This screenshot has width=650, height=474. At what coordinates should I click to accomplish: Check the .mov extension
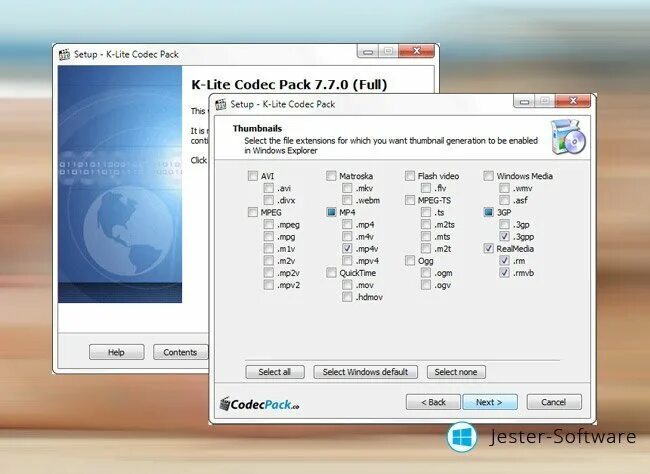(x=347, y=284)
